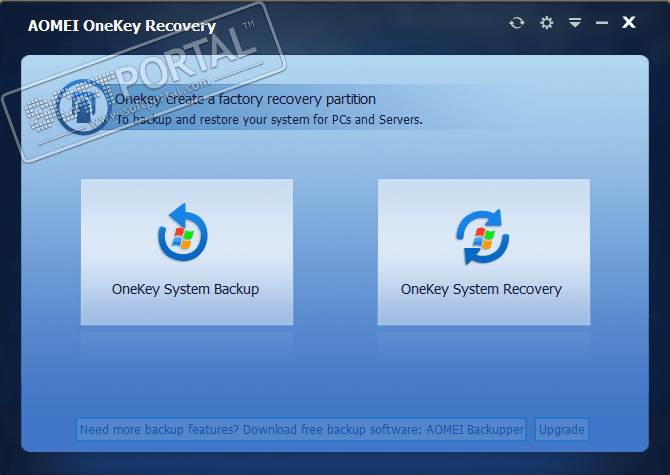Image resolution: width=670 pixels, height=475 pixels.
Task: Open settings via the gear icon
Action: point(547,23)
